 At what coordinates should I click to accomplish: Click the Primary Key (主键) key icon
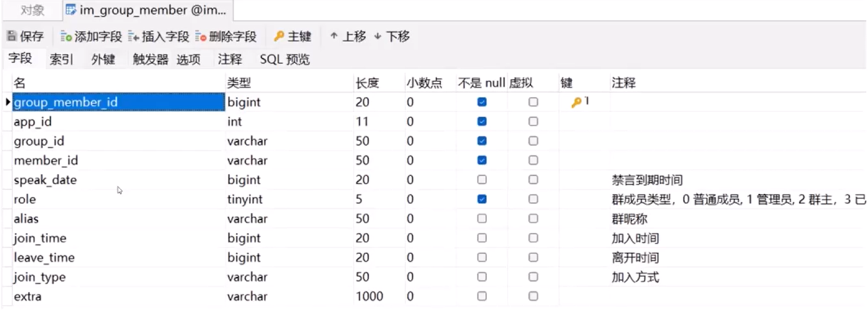(279, 36)
